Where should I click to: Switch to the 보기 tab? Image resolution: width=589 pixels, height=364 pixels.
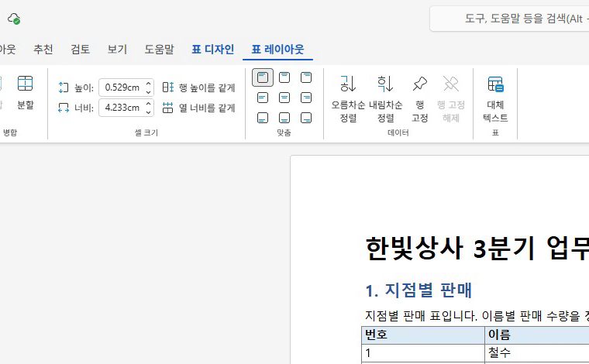tap(117, 49)
